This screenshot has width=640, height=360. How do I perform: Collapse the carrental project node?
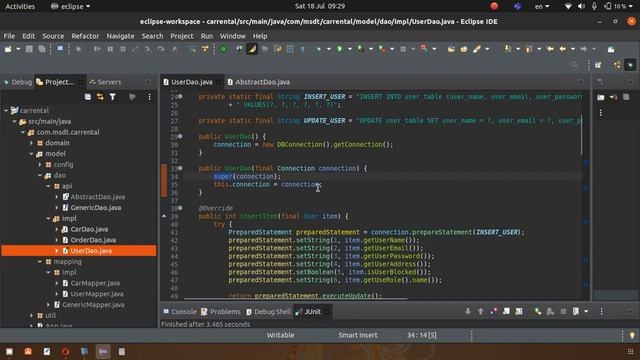coord(6,111)
